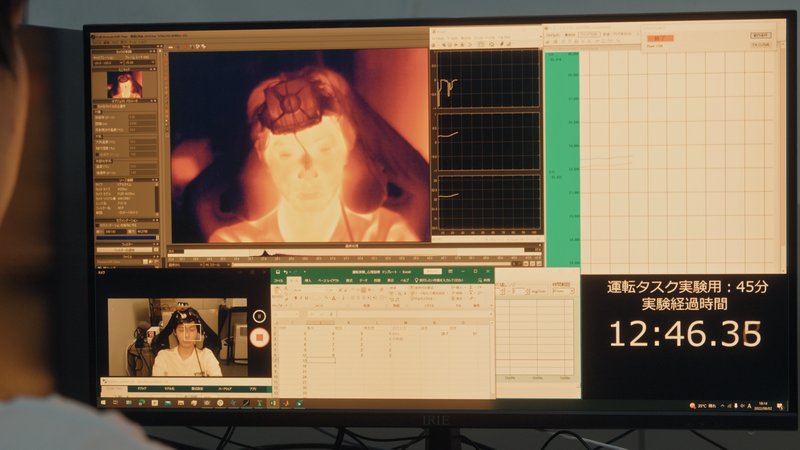800x450 pixels.
Task: Click the filter field in the thermal side panel
Action: coord(124,250)
